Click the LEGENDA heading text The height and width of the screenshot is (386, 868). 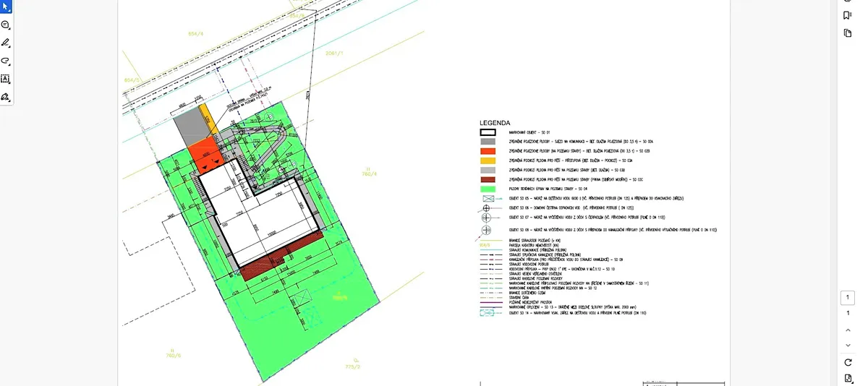pos(495,123)
